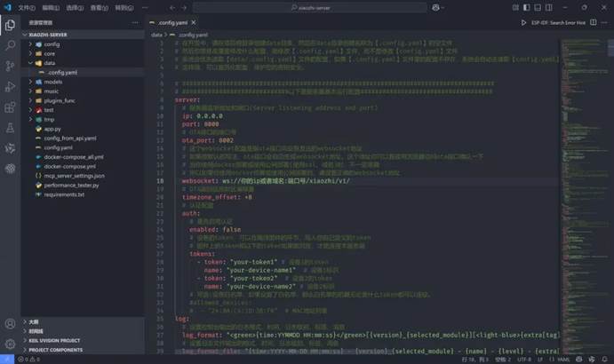
Task: Toggle primary side bar layout icon
Action: (x=527, y=7)
